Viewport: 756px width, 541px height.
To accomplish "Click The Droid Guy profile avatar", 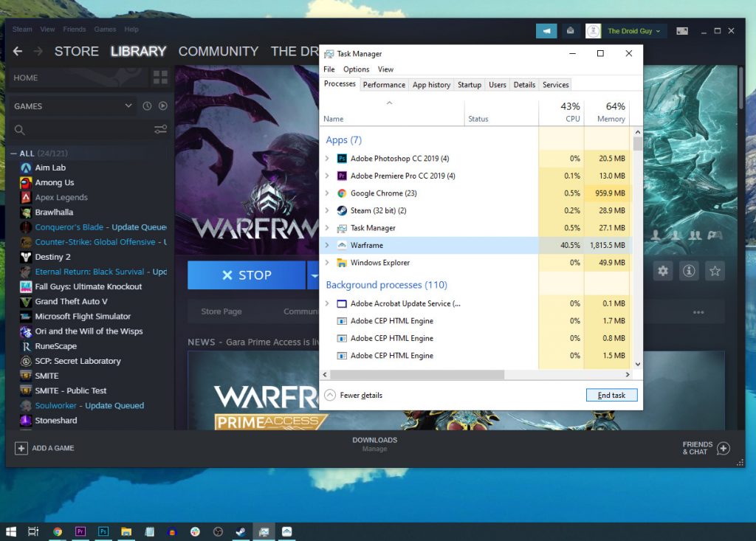I will pos(593,31).
